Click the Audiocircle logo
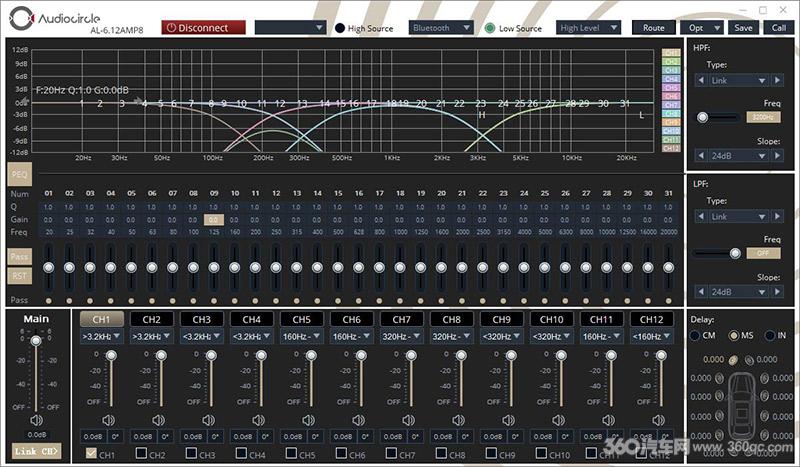Viewport: 800px width, 467px height. tap(55, 19)
